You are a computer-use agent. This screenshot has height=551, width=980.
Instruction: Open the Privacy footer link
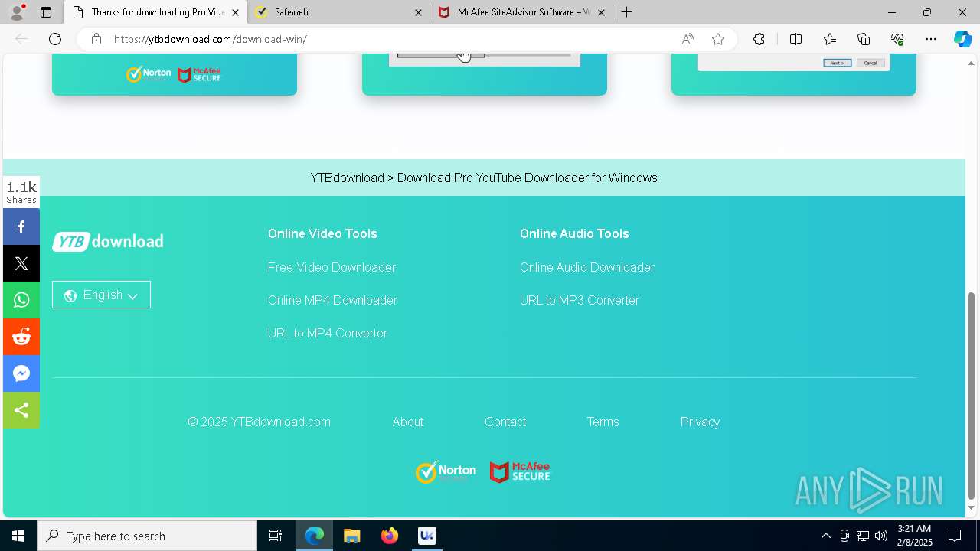[700, 422]
